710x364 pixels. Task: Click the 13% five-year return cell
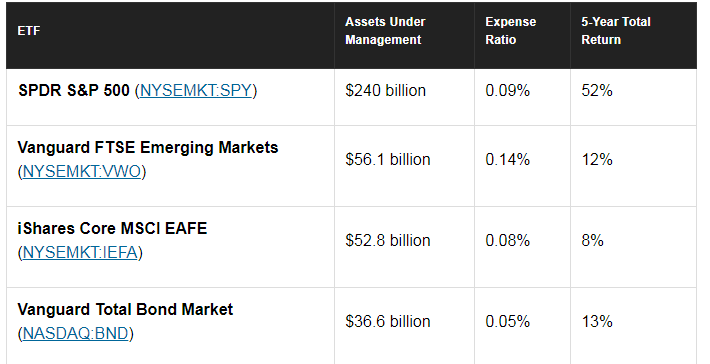[x=597, y=321]
